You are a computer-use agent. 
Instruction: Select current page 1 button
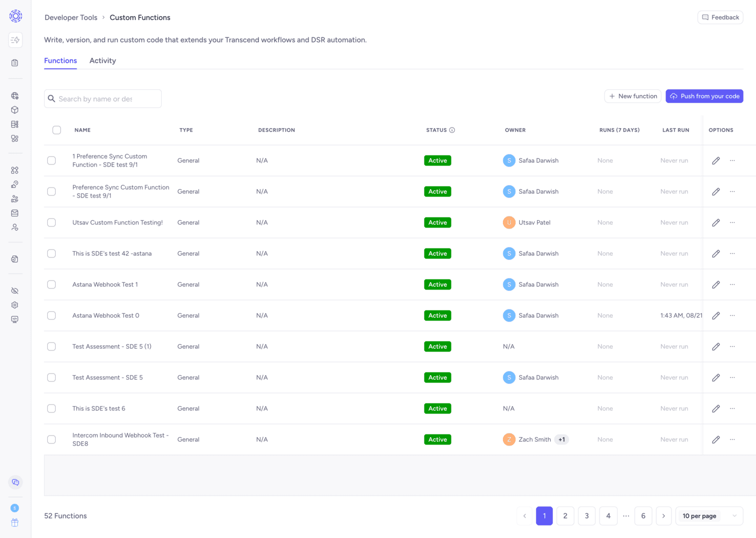point(544,516)
